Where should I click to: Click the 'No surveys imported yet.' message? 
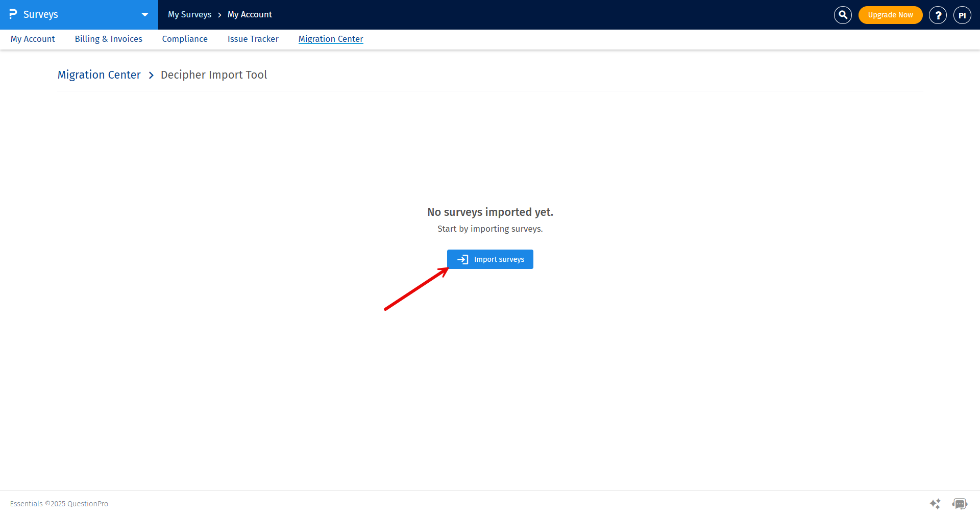click(x=491, y=212)
